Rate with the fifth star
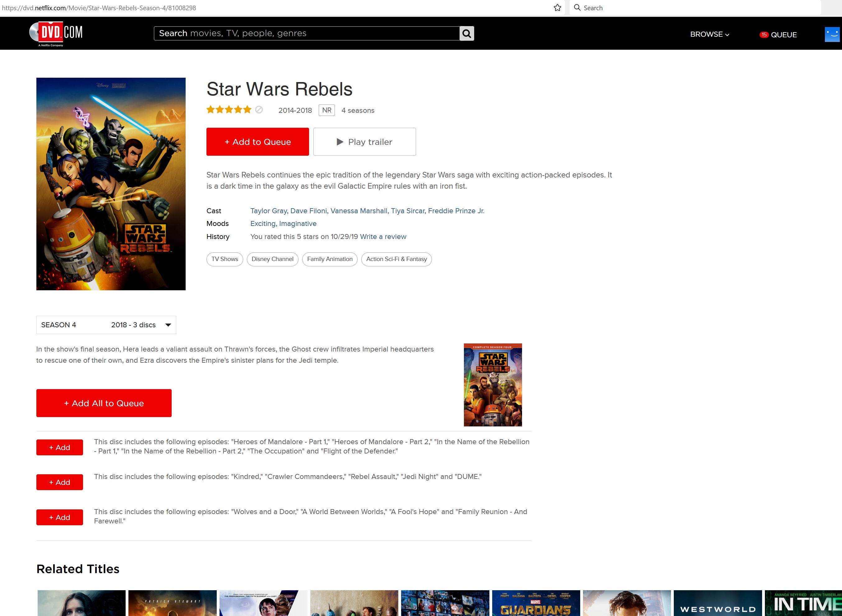 tap(247, 110)
